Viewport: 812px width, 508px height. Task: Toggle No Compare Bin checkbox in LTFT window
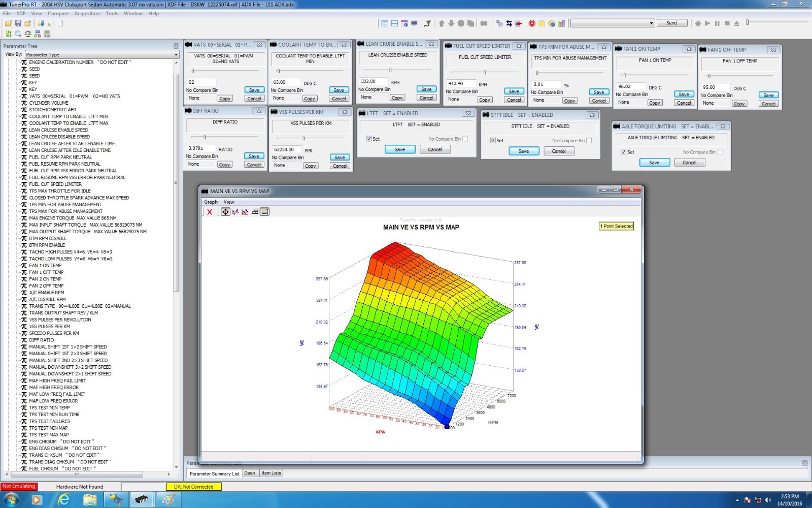[465, 139]
